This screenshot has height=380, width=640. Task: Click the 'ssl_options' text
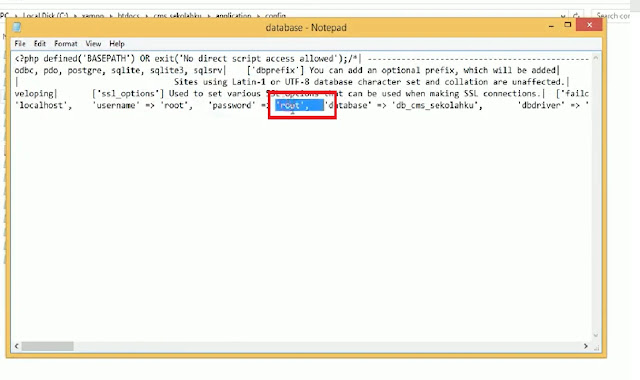pos(127,93)
